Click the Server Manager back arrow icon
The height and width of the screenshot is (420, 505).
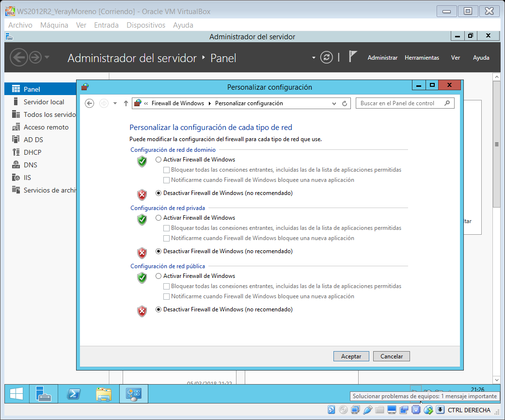coord(19,57)
